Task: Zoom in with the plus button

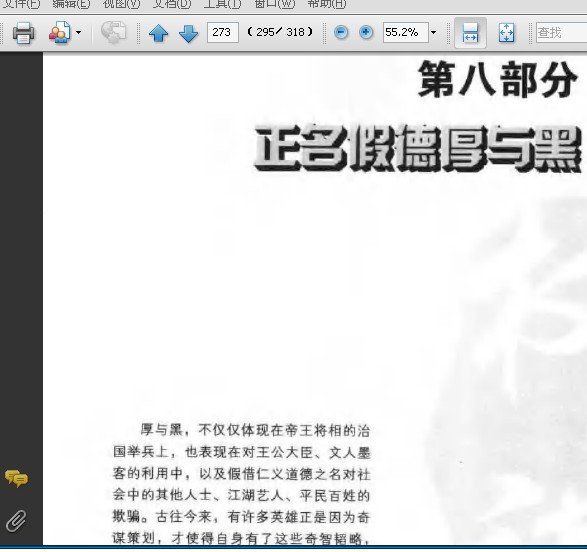Action: point(366,32)
